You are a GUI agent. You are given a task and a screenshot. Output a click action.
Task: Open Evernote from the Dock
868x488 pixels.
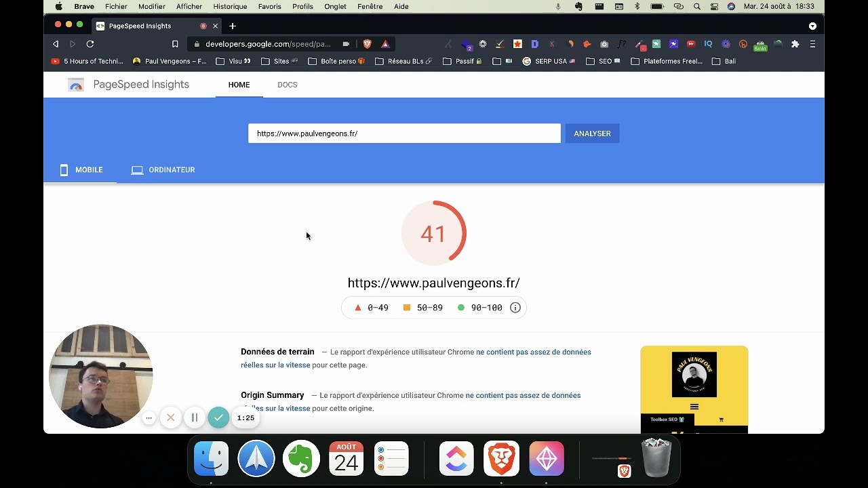coord(301,459)
